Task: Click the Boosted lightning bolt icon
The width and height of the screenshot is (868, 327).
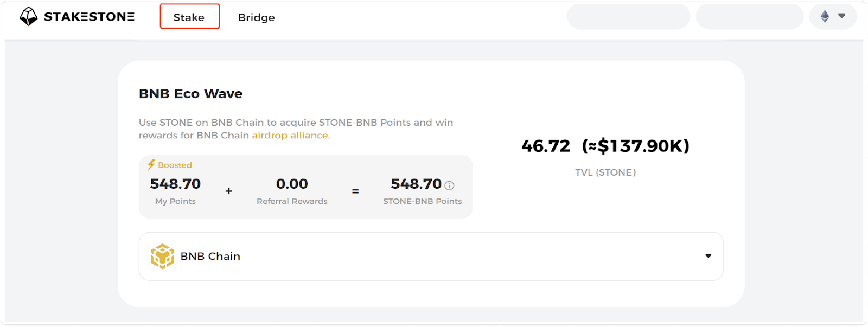Action: (x=151, y=165)
